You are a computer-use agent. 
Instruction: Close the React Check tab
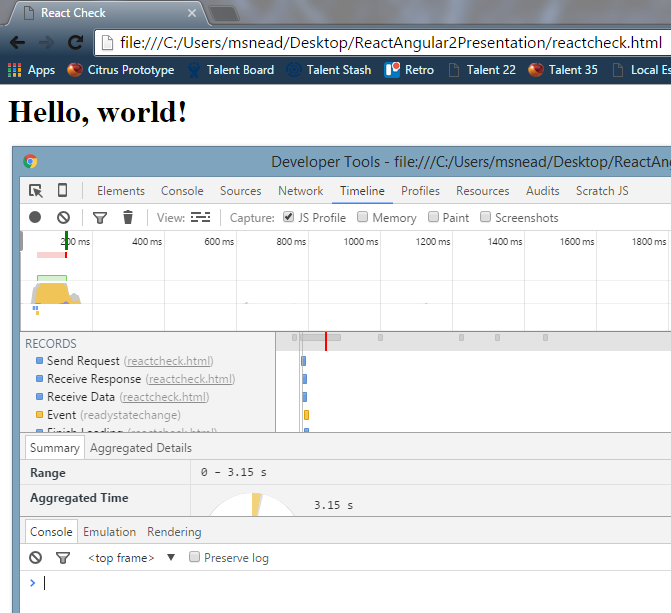192,13
